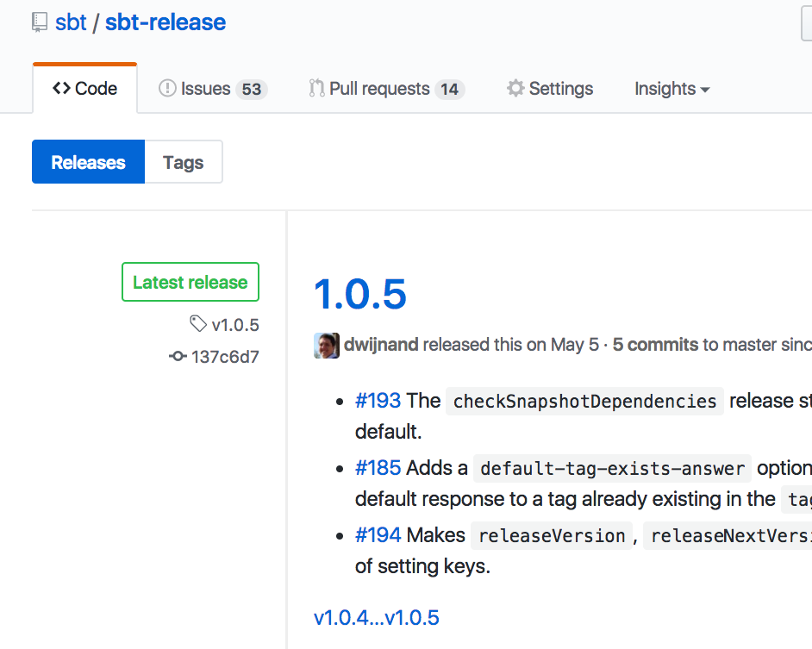
Task: Select the Code tab's angle-brackets icon
Action: (60, 88)
